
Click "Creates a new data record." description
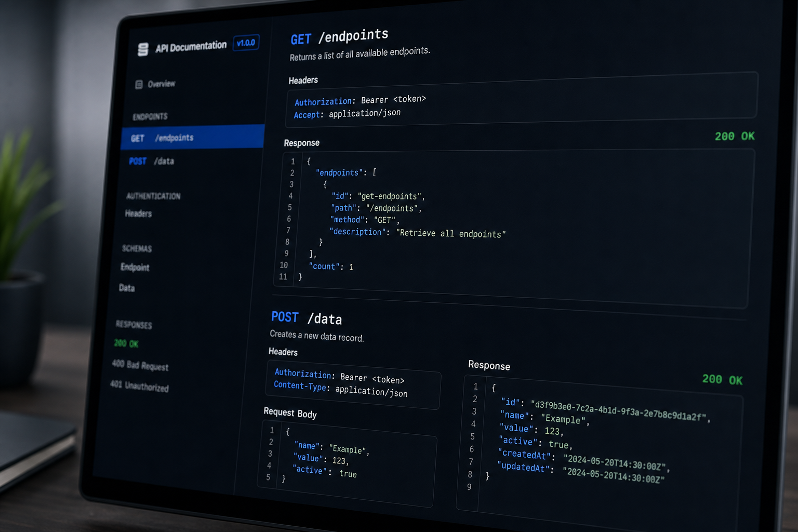[317, 336]
